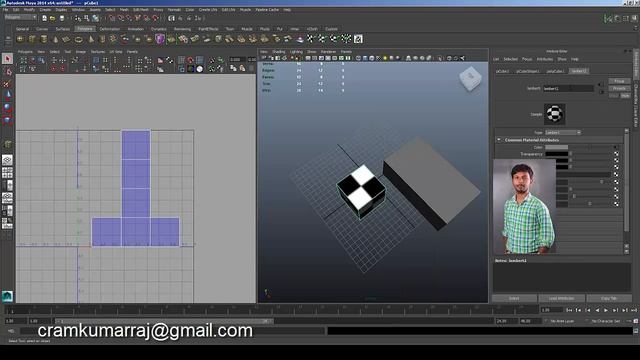Screen dimensions: 640x360
Task: Click the Hide button in Attribute Editor
Action: point(625,96)
